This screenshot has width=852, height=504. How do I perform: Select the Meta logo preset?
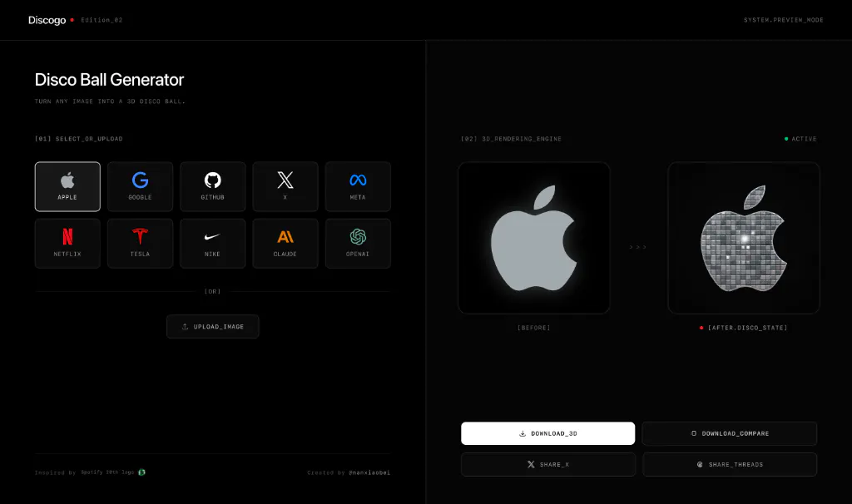pyautogui.click(x=358, y=186)
